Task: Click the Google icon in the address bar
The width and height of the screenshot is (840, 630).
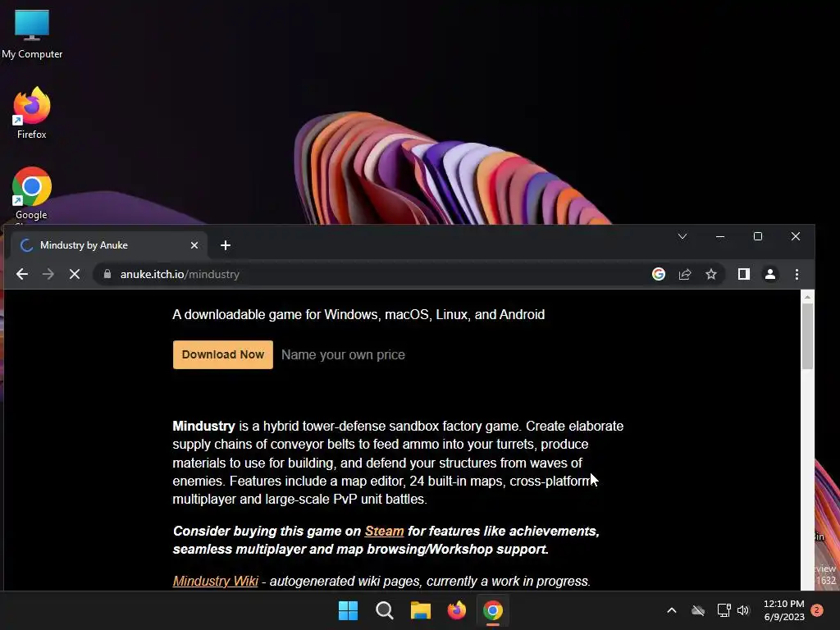Action: 659,274
